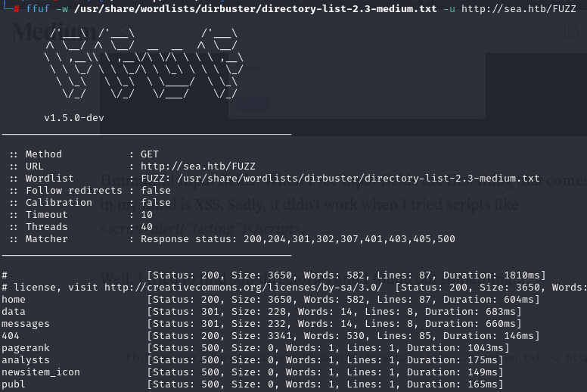587x392 pixels.
Task: Select the 'home' result entry
Action: (x=14, y=300)
